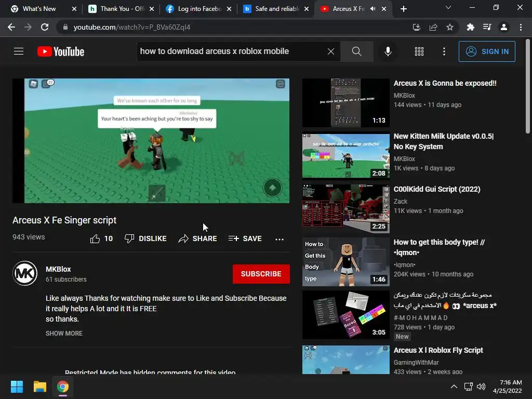Viewport: 532px width, 399px height.
Task: Mute the Arceus X tab audio icon
Action: [373, 9]
